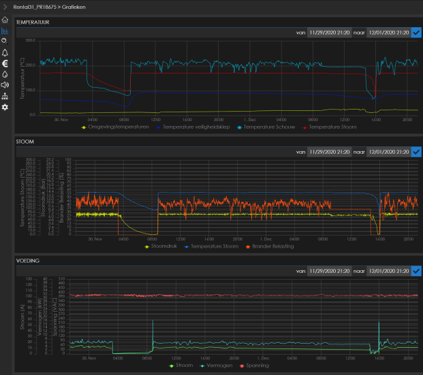423x375 pixels.
Task: Open the euro costs icon in sidebar
Action: point(5,64)
